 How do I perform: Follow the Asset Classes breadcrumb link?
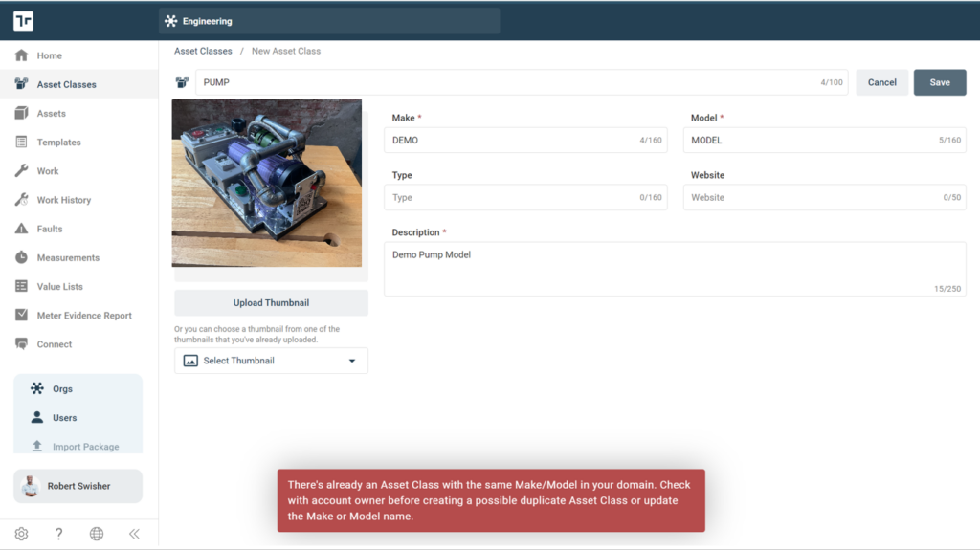pyautogui.click(x=203, y=51)
